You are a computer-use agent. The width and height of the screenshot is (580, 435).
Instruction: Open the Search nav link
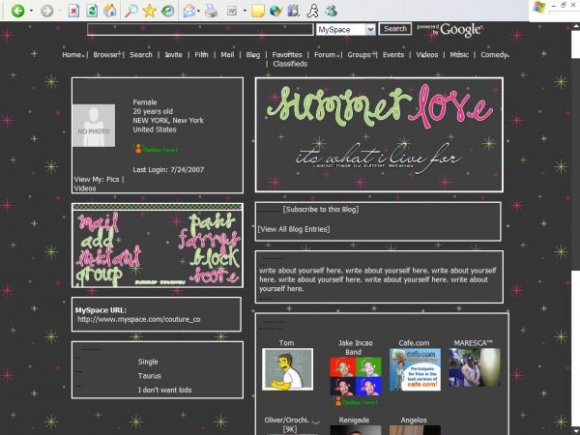[x=141, y=55]
